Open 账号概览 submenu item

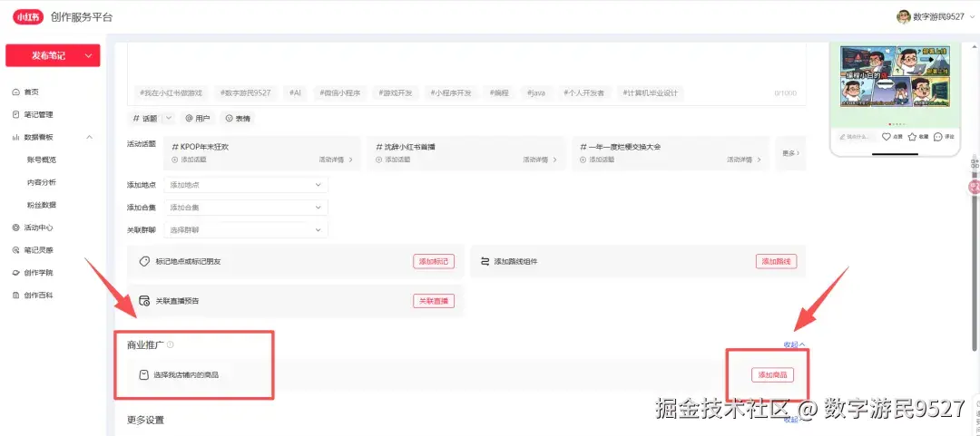point(41,160)
